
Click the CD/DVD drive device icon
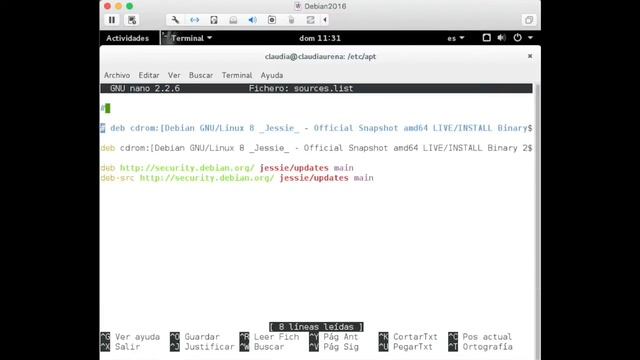point(233,20)
